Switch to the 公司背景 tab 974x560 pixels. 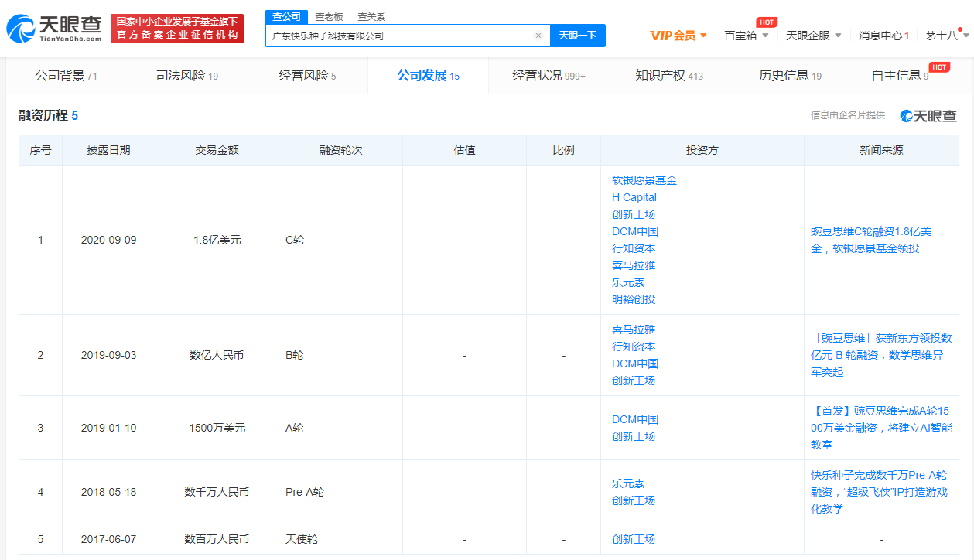pyautogui.click(x=66, y=76)
